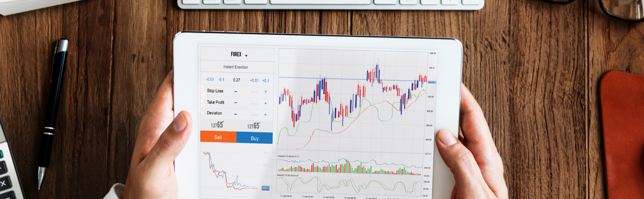
Task: Click the horizontal blue price level line
Action: [x=335, y=79]
